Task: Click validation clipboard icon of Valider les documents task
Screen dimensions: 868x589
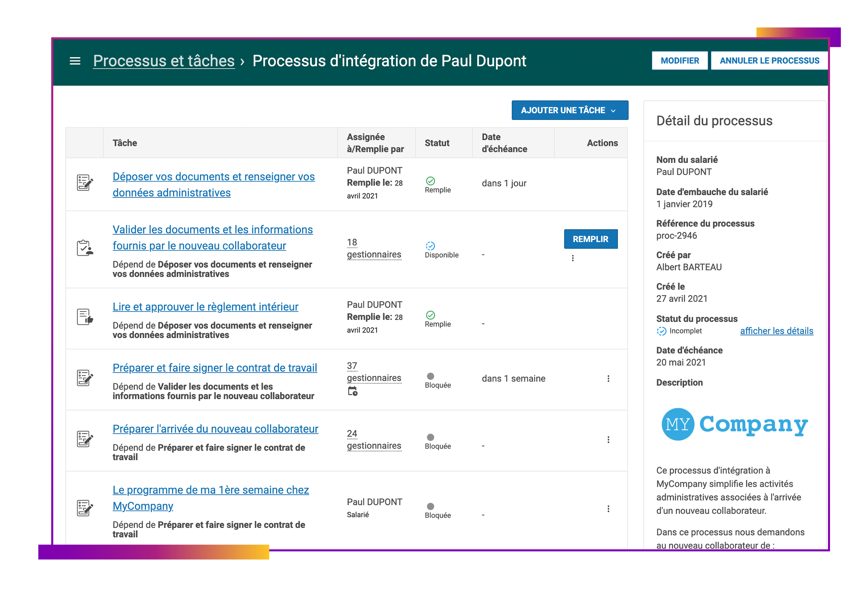Action: [85, 248]
